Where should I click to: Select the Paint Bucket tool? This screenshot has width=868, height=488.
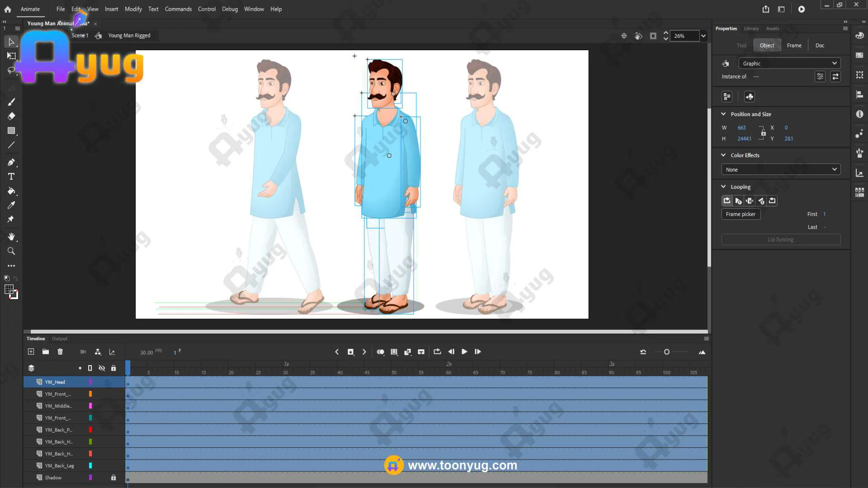[11, 191]
